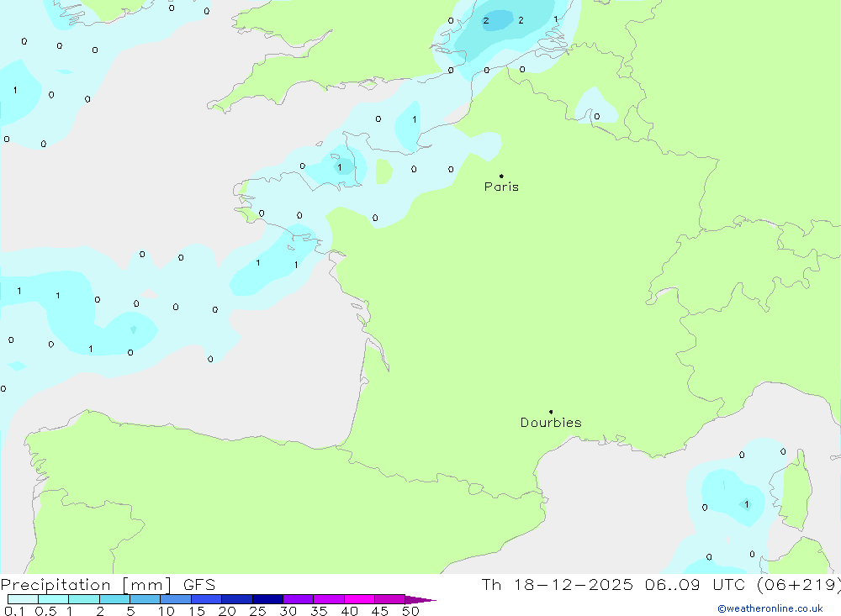Pick the 10–15 mm blue legend swatch
The image size is (841, 616).
[176, 599]
